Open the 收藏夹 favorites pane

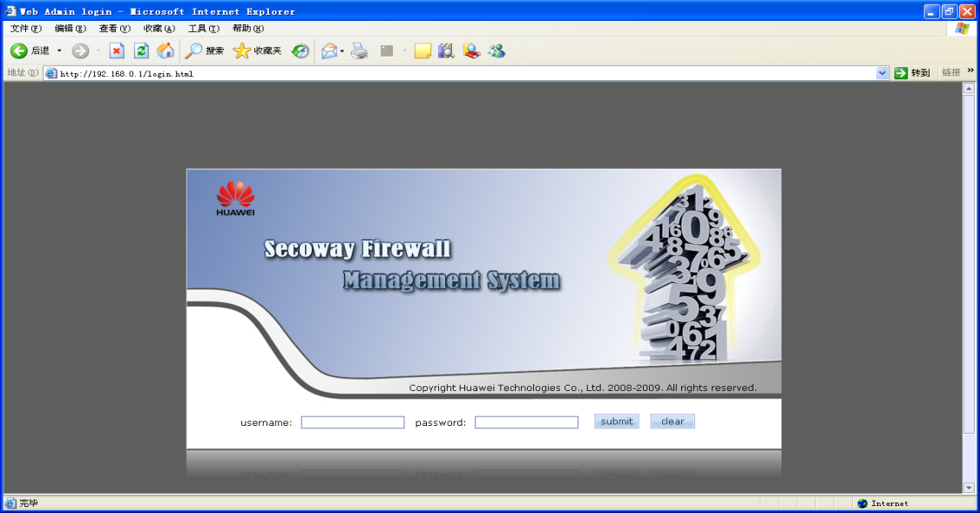click(x=258, y=51)
